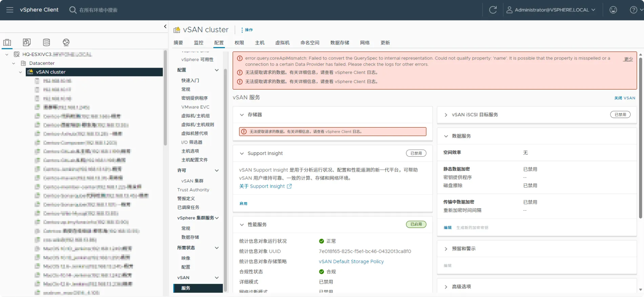
Task: Switch to the 权限 tab
Action: tap(239, 43)
